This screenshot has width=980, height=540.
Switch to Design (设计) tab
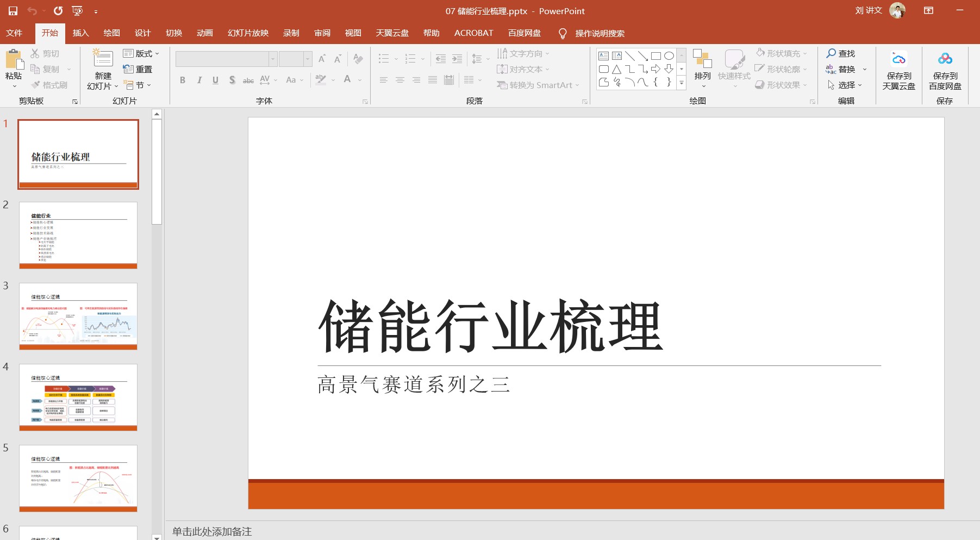coord(142,33)
